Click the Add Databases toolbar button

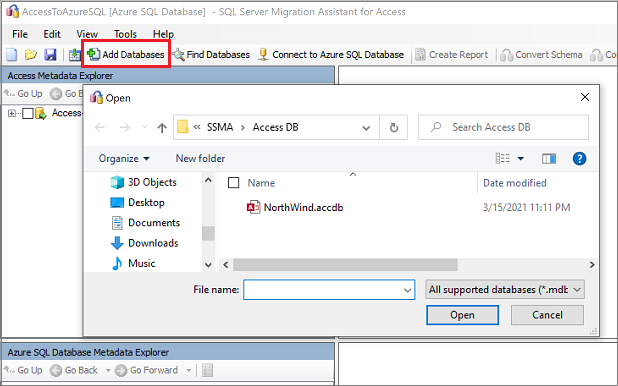126,54
